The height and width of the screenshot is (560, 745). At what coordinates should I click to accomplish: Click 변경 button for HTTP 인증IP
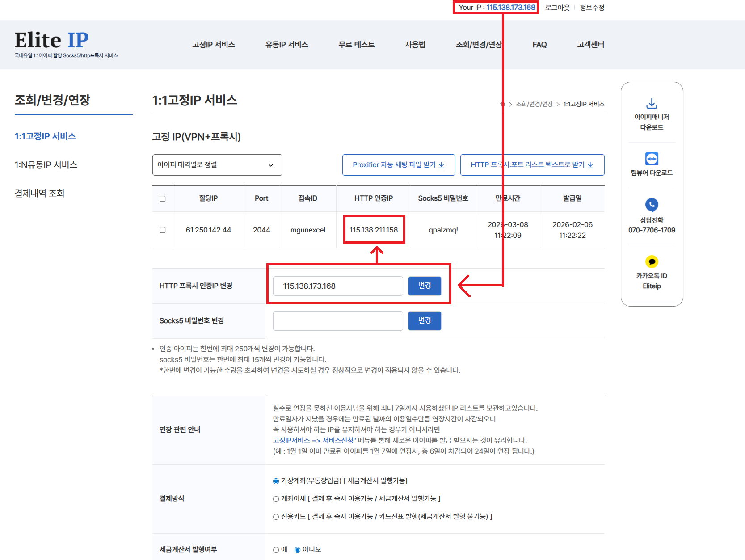(x=424, y=286)
